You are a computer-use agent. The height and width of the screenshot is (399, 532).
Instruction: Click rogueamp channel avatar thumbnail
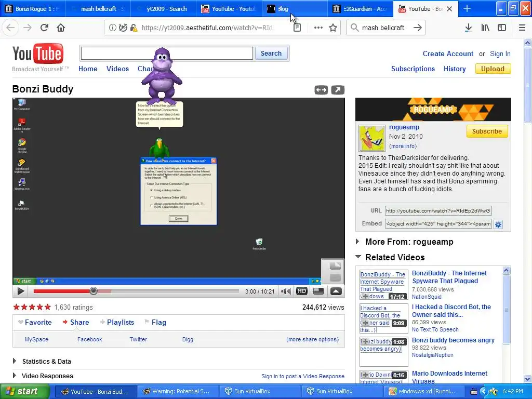point(372,138)
